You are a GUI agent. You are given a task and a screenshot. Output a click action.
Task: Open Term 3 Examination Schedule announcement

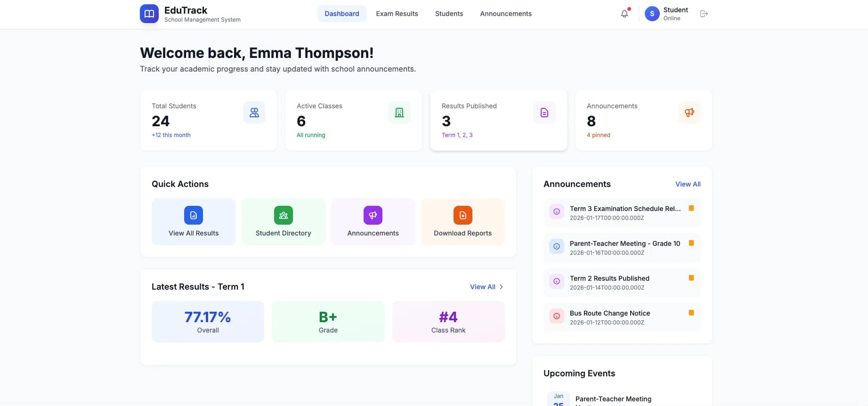coord(625,209)
